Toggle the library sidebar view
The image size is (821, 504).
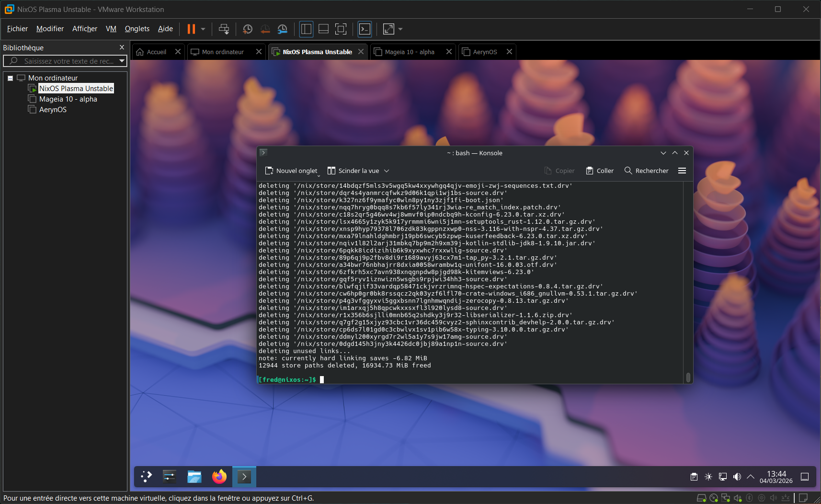(306, 29)
